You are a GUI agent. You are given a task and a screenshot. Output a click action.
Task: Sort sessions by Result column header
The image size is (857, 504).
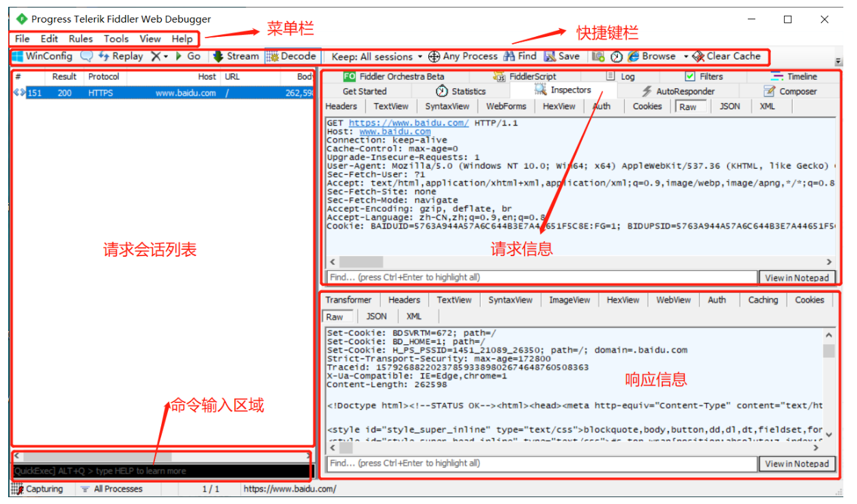[x=65, y=76]
